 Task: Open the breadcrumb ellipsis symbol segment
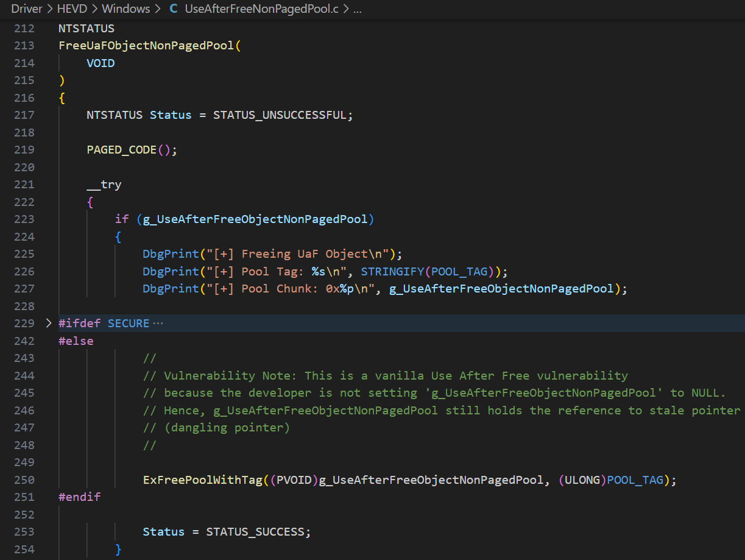pyautogui.click(x=358, y=9)
